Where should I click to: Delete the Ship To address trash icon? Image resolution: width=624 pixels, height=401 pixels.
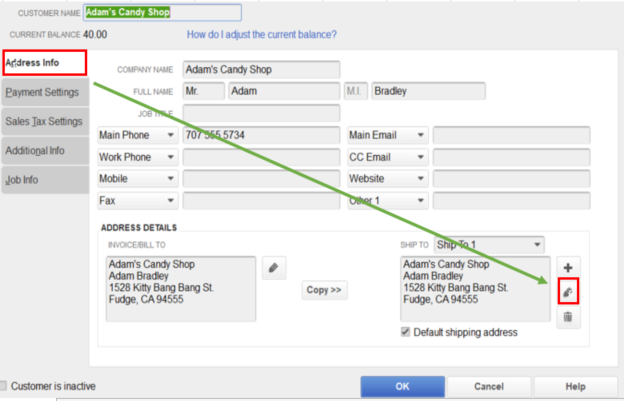568,316
